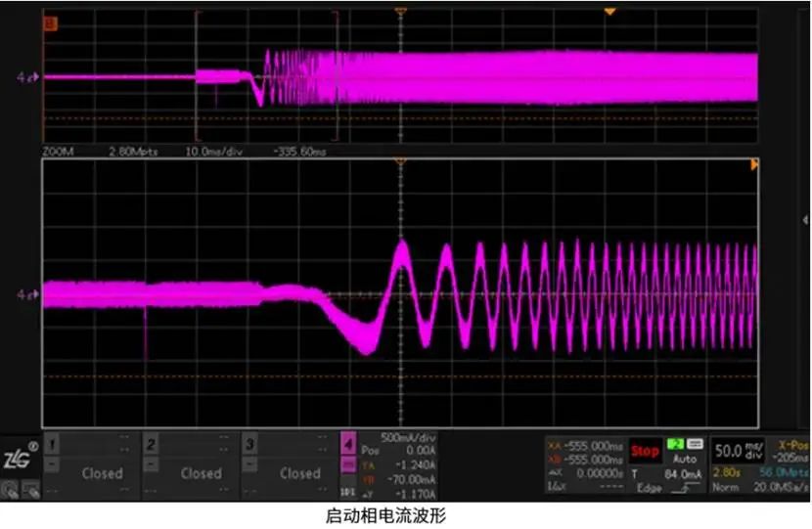This screenshot has height=529, width=812.
Task: Click channel 4 magenta coupling indicator
Action: (x=348, y=465)
